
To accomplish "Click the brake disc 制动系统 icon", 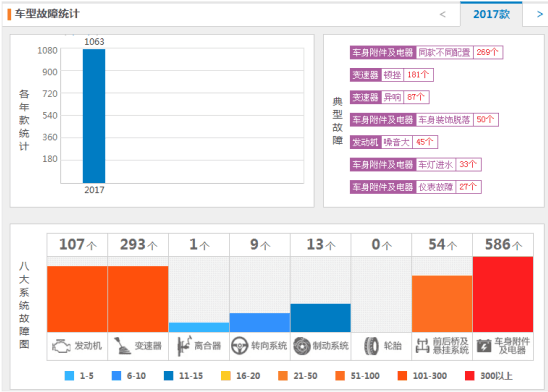I will pos(302,346).
